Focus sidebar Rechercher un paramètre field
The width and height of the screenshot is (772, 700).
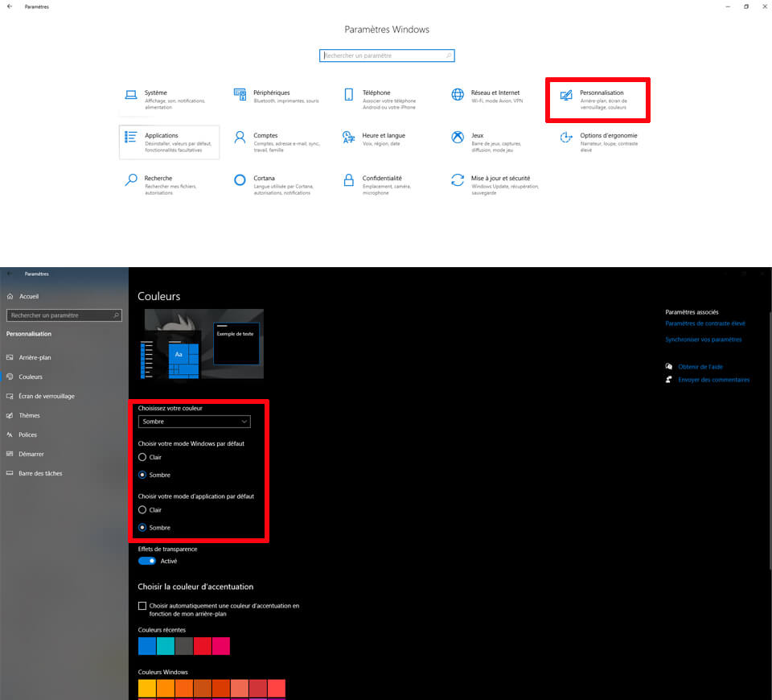point(64,315)
